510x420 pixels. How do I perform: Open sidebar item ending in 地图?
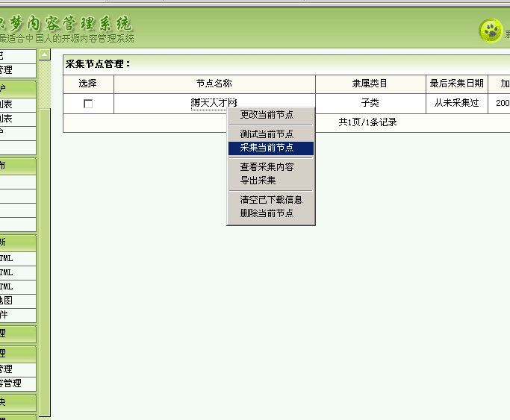tap(16, 301)
